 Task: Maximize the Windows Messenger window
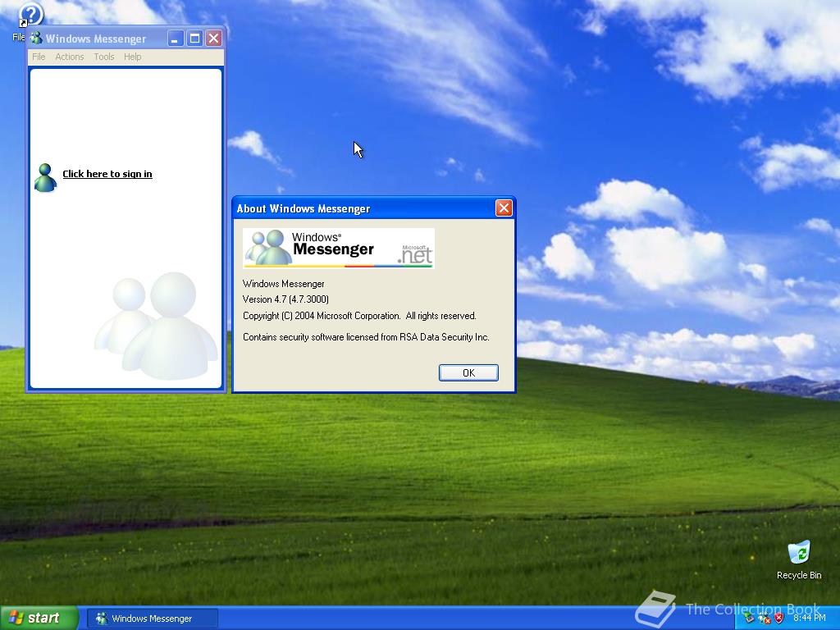pos(195,38)
